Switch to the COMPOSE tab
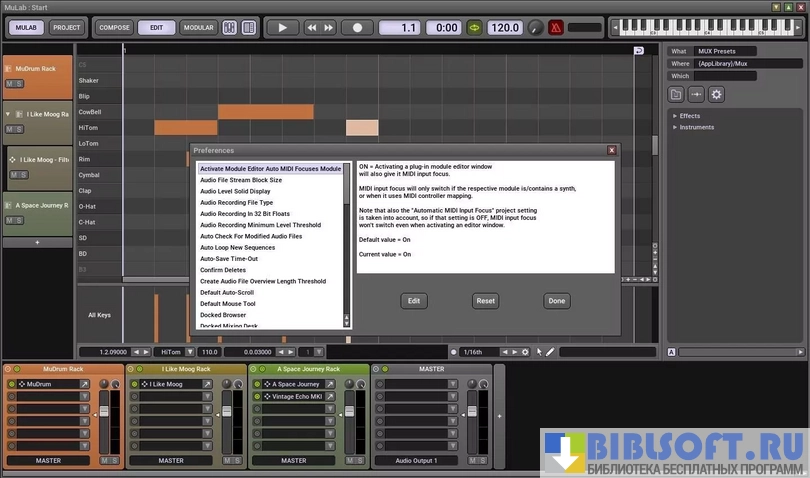Viewport: 810px width, 478px height. point(115,28)
